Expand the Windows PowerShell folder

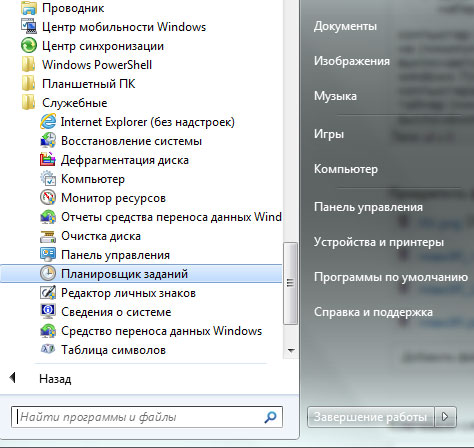point(97,65)
